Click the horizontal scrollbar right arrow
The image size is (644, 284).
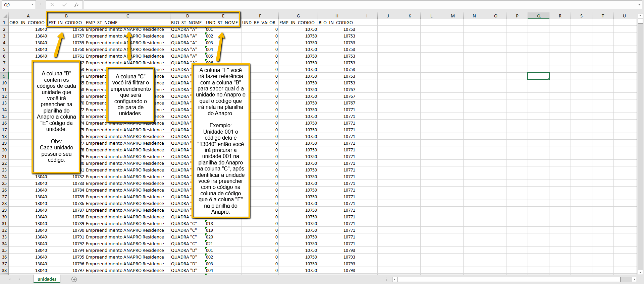(634, 279)
